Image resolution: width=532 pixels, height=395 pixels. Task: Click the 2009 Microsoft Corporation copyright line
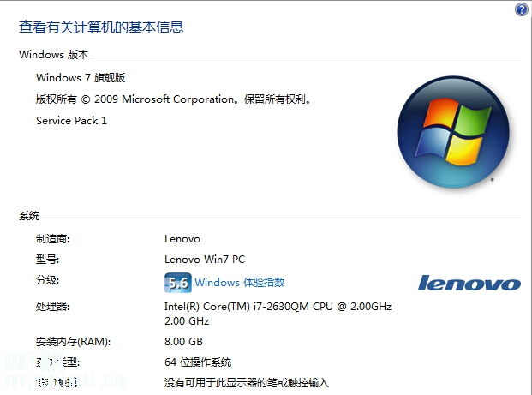[x=174, y=99]
